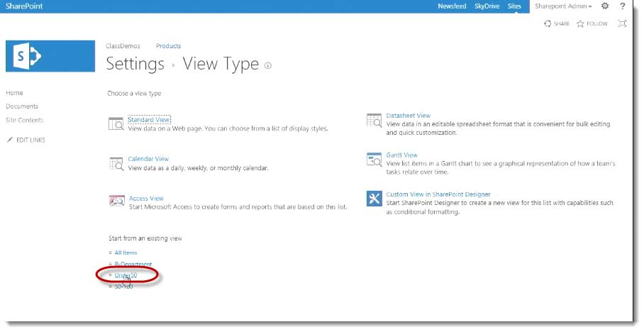Start from the 50-100 view
This screenshot has height=332, width=644.
[x=123, y=287]
